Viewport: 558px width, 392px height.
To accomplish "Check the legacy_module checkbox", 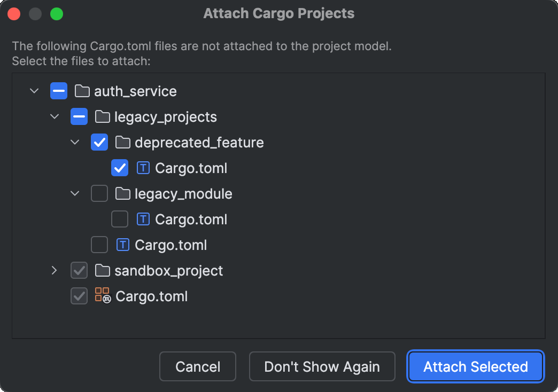I will (x=99, y=193).
